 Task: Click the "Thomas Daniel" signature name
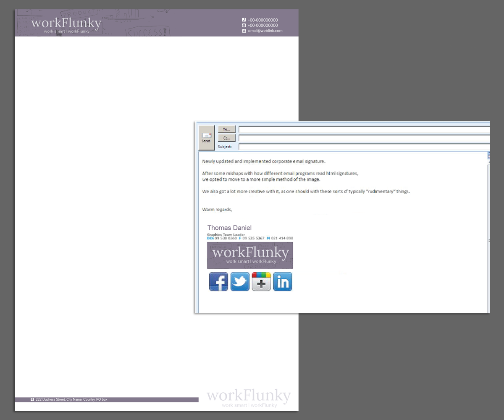pos(229,228)
